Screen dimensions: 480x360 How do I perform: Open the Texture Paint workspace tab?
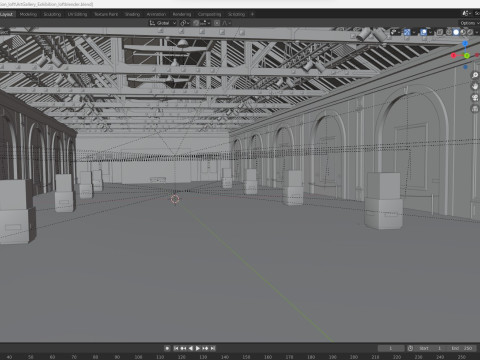coord(106,14)
